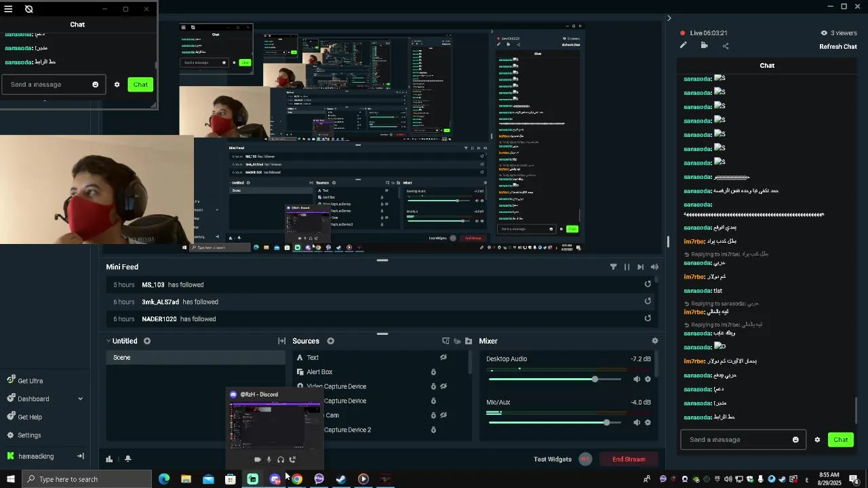Mute Mini Feed alert sounds via the speaker icon
The image size is (868, 488).
point(654,267)
